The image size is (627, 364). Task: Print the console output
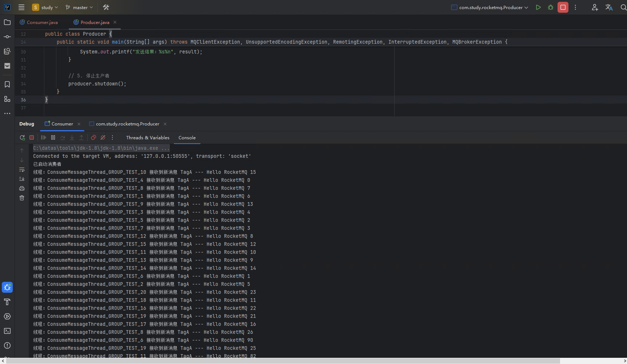click(x=22, y=188)
